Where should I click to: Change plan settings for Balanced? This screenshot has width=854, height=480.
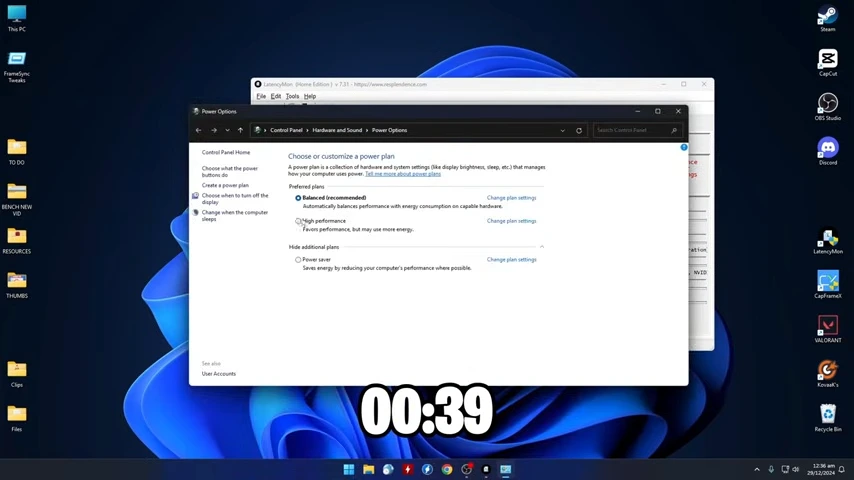point(511,198)
